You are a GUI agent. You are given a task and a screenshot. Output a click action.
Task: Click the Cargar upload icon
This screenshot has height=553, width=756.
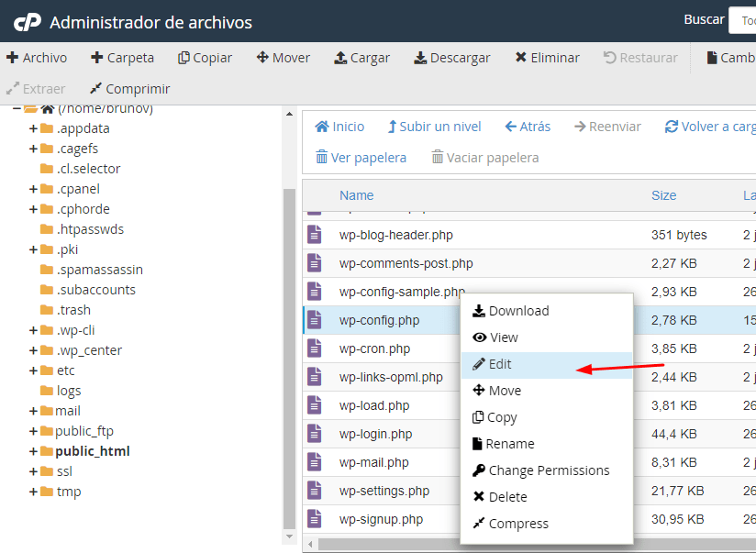coord(340,58)
